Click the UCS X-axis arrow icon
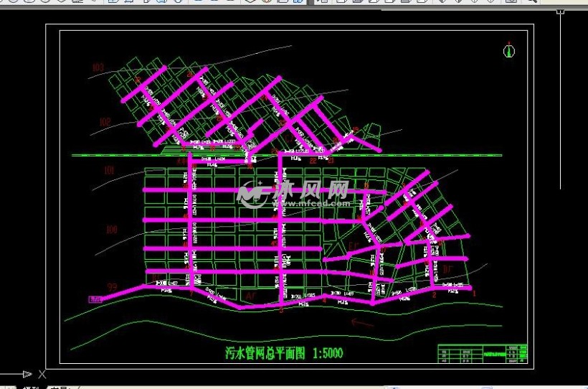 (x=26, y=374)
